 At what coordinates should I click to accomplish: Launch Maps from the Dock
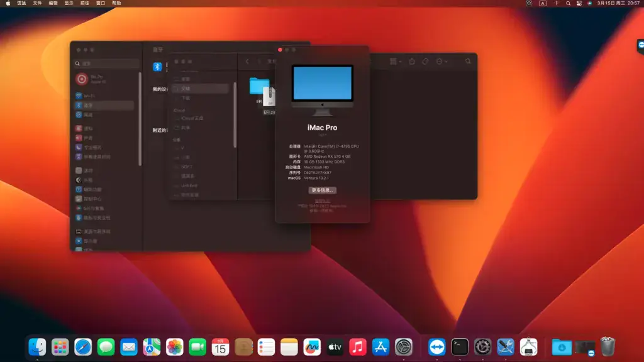point(152,347)
